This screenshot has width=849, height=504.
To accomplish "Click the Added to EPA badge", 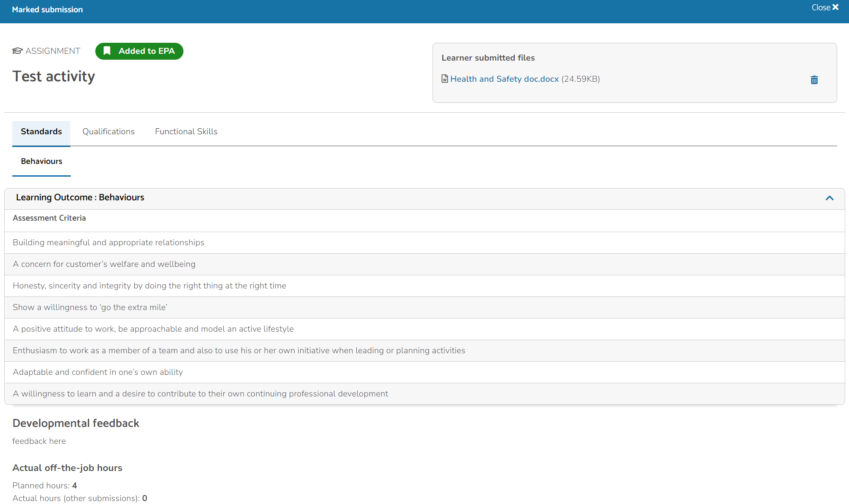I will (139, 51).
